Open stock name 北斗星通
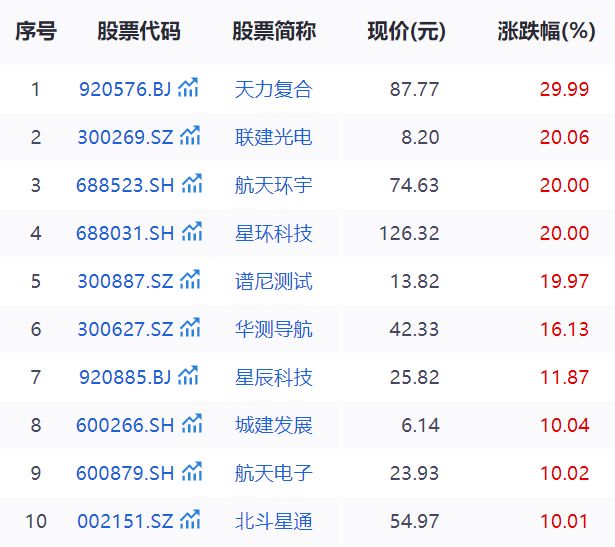Screen dimensions: 615x547 point(273,521)
